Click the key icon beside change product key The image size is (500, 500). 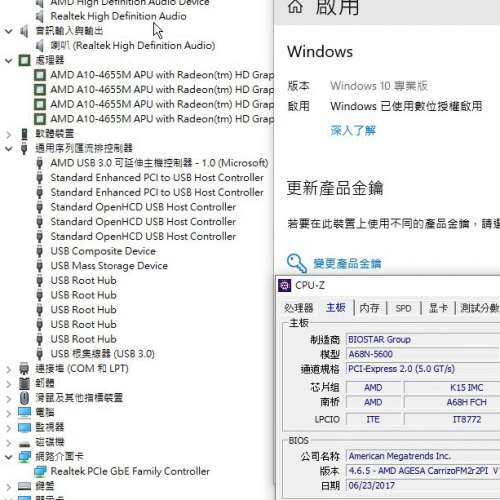tap(297, 263)
